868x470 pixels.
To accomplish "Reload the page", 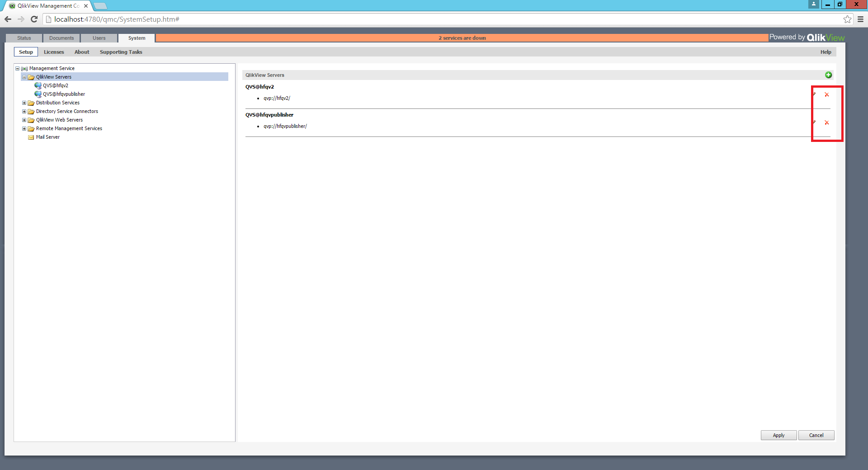I will coord(34,19).
